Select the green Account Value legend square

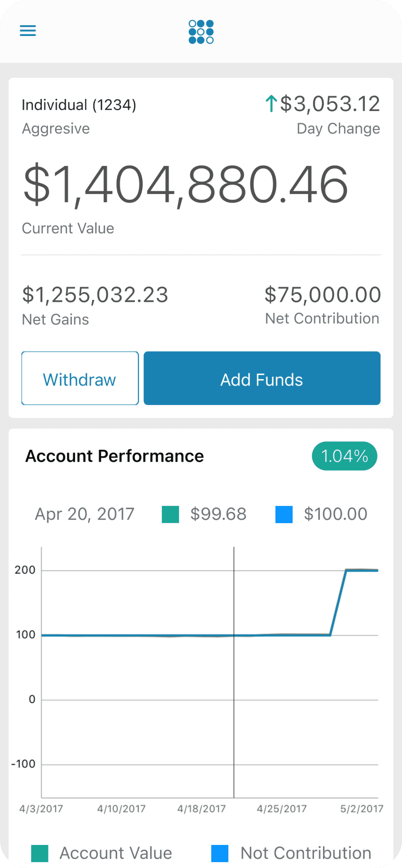[x=40, y=853]
